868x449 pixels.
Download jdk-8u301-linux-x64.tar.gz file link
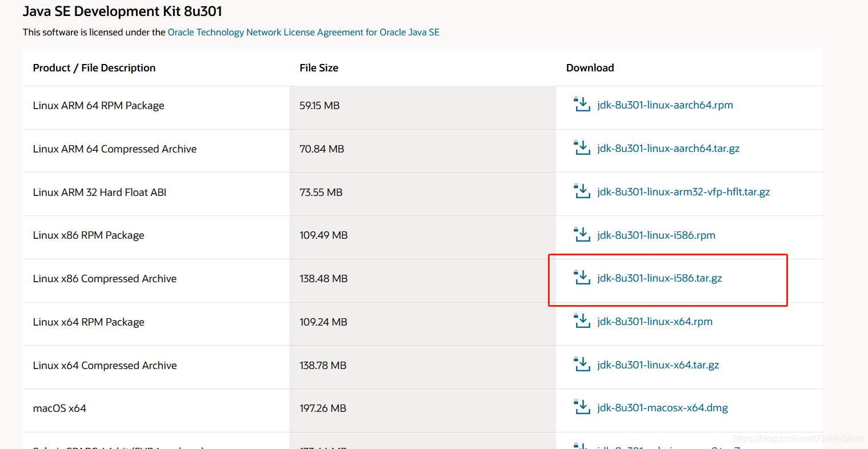[x=658, y=365]
